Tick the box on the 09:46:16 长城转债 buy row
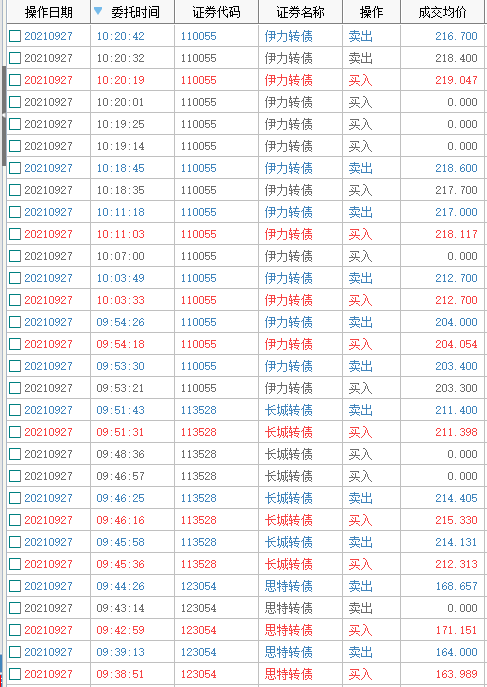487x687 pixels. (x=15, y=520)
